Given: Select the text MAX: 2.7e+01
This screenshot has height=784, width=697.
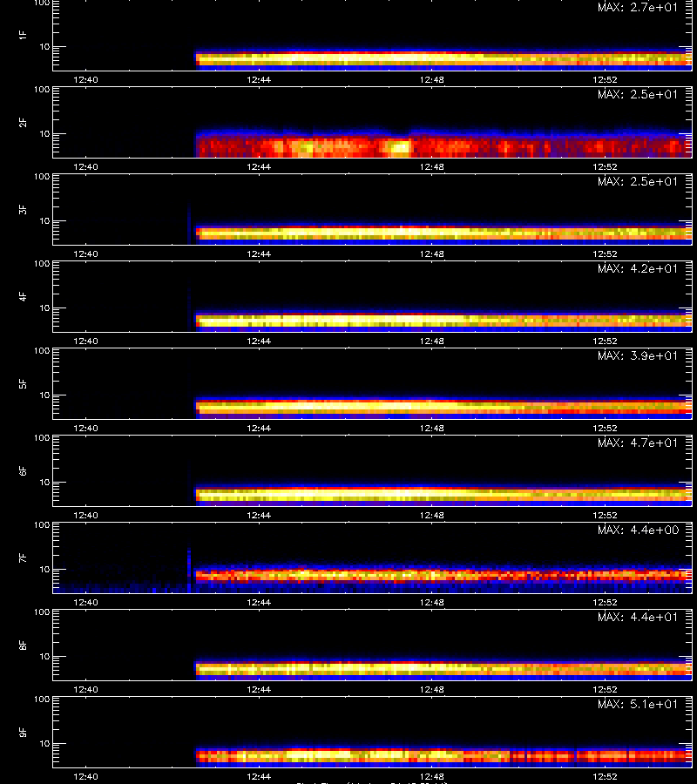Looking at the screenshot, I should (638, 8).
